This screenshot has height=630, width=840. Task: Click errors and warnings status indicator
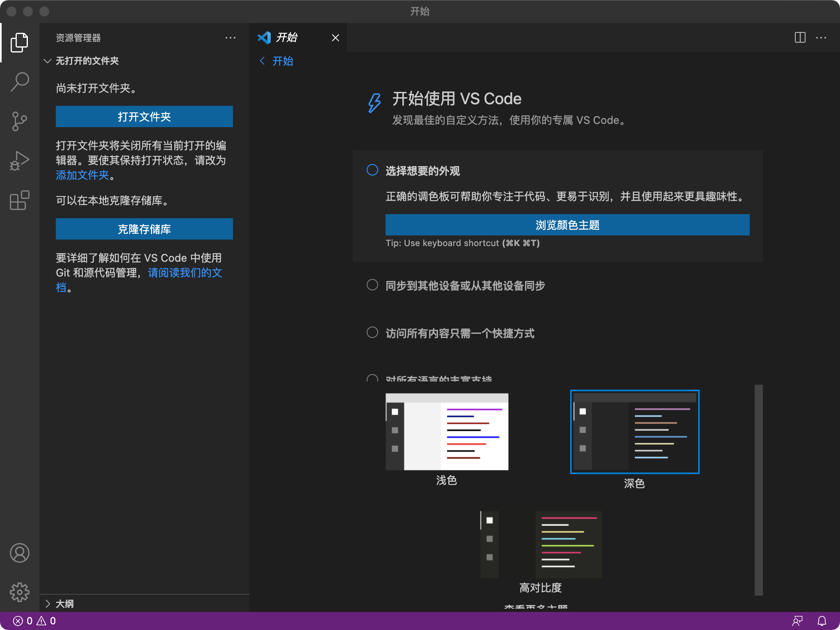[34, 621]
